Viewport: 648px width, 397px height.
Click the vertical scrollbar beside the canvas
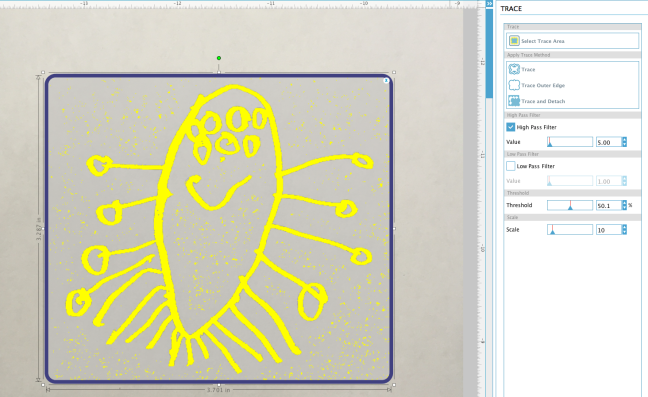pos(489,53)
